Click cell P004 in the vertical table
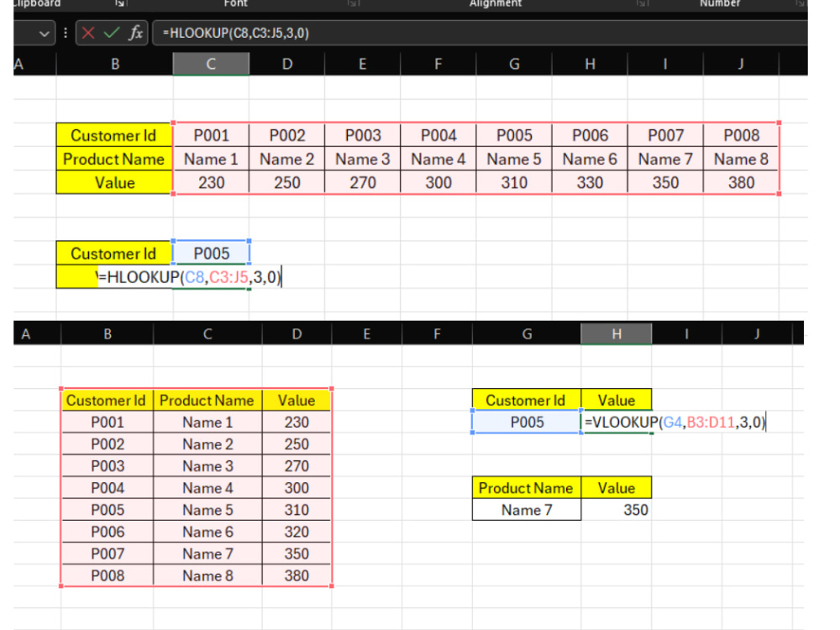 (x=108, y=488)
